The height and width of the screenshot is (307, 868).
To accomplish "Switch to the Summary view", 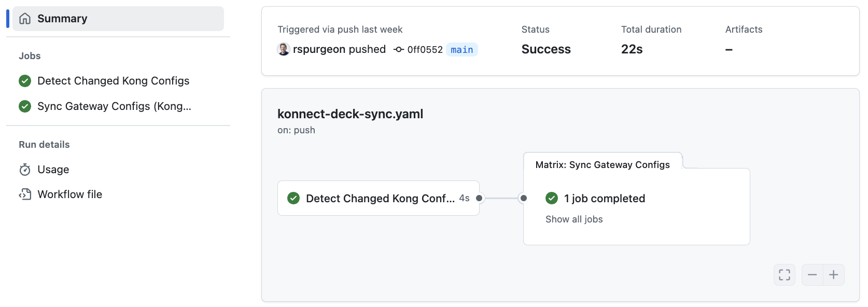I will point(62,18).
